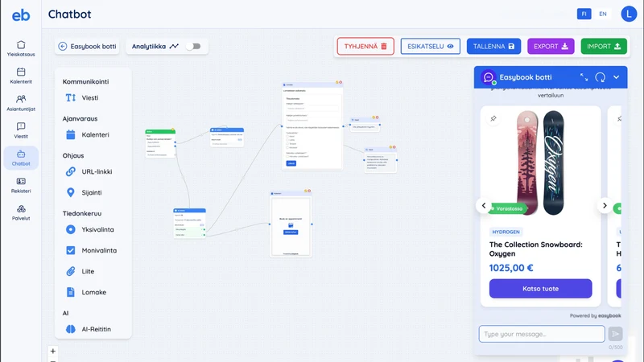Click the Analytiikka chart icon

click(174, 47)
